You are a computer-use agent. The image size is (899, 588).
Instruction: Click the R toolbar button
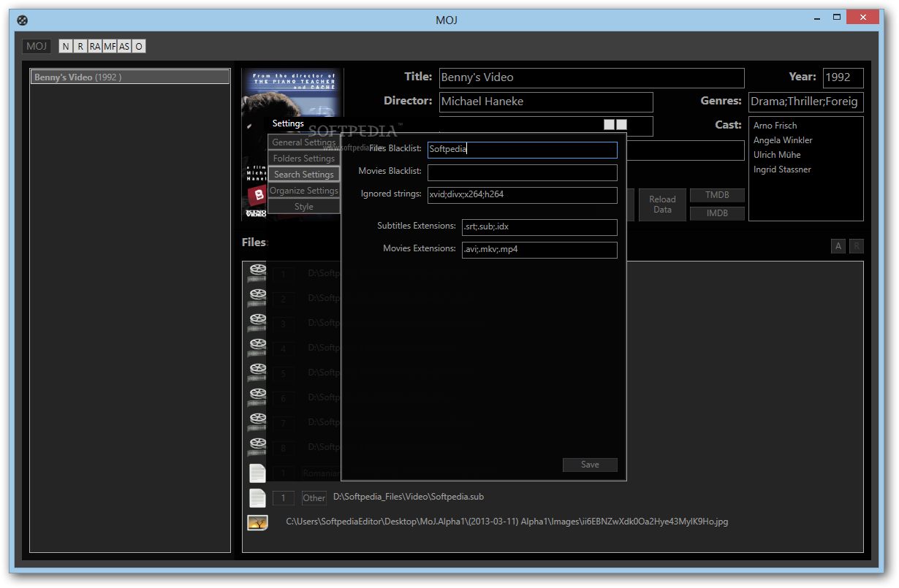pyautogui.click(x=80, y=46)
